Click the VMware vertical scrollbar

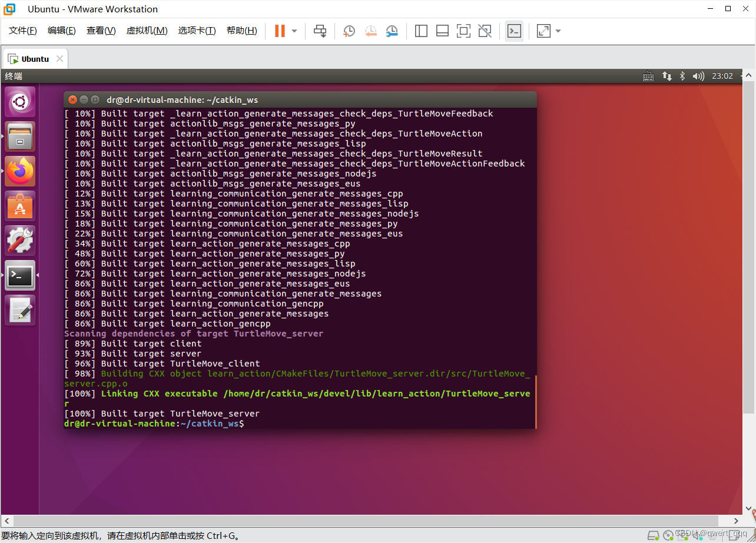750,247
